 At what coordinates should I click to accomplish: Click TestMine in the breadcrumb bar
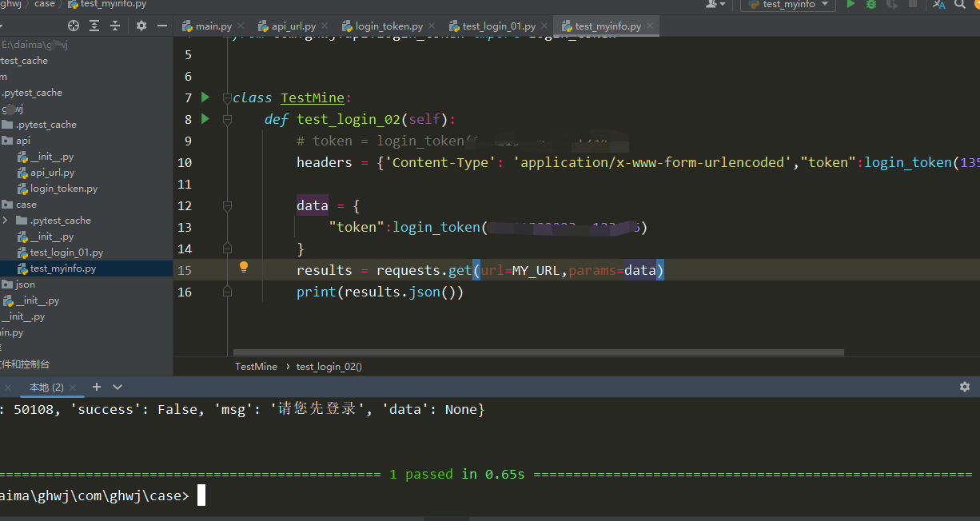click(x=256, y=366)
